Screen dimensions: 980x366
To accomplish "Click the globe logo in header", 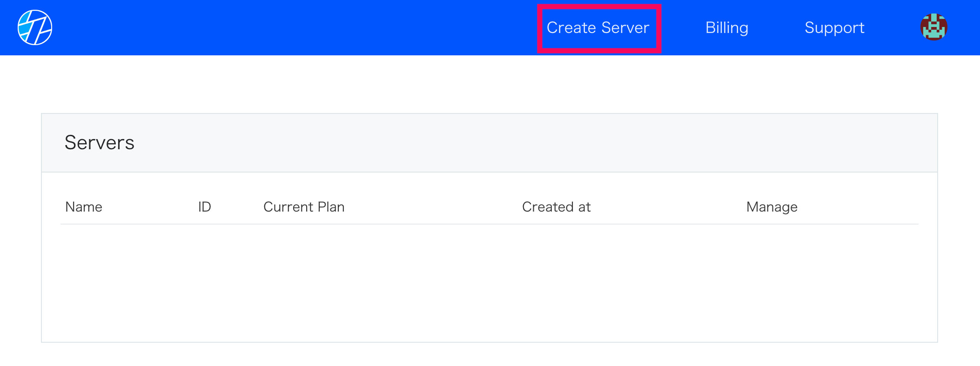I will tap(35, 27).
